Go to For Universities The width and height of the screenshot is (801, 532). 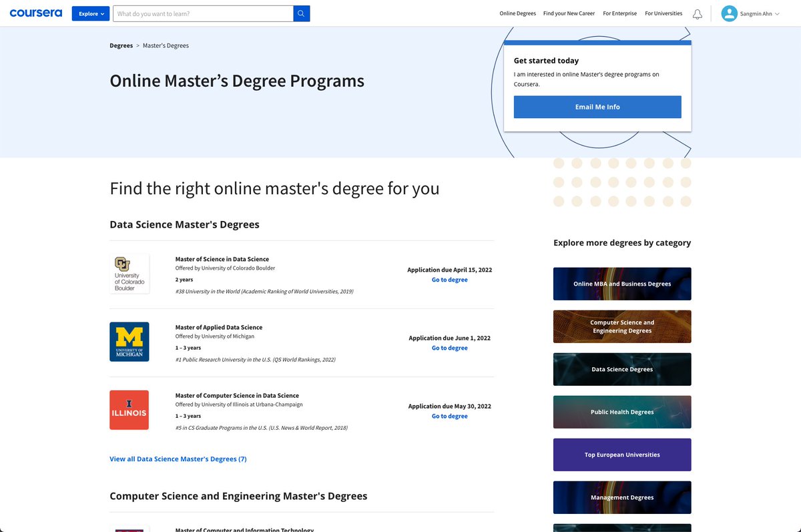(663, 13)
